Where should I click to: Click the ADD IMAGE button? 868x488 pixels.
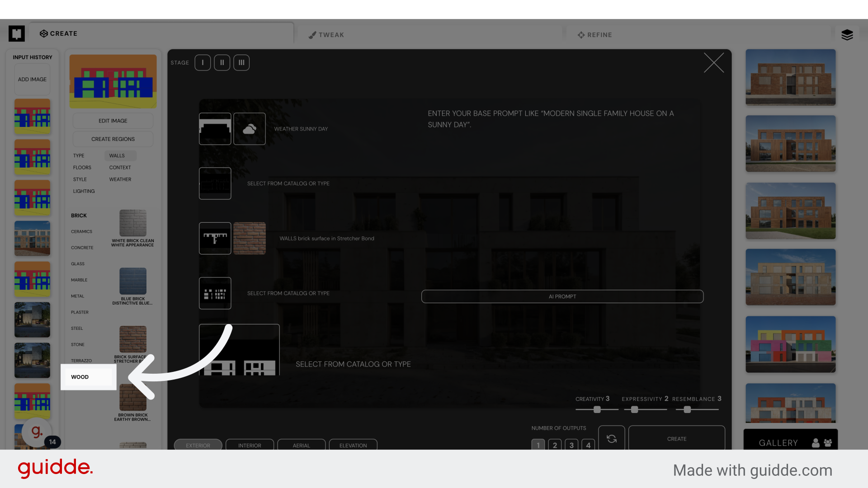[x=32, y=79]
